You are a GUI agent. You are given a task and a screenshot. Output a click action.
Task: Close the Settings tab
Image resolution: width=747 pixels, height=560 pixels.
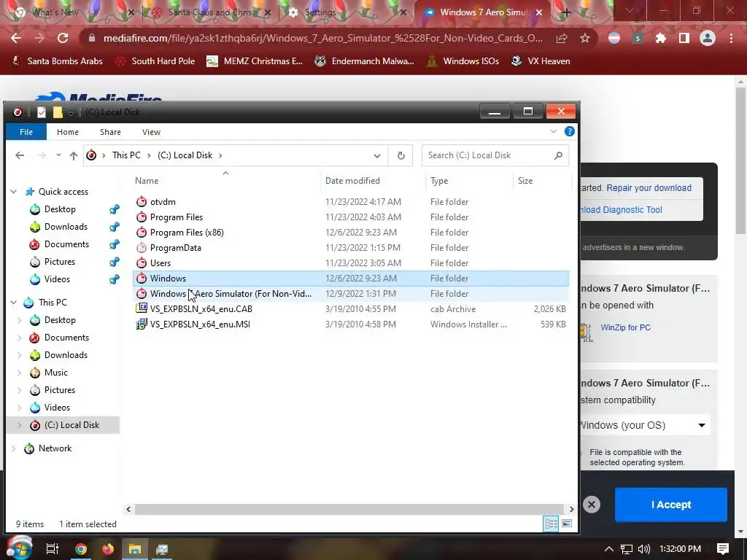click(403, 12)
